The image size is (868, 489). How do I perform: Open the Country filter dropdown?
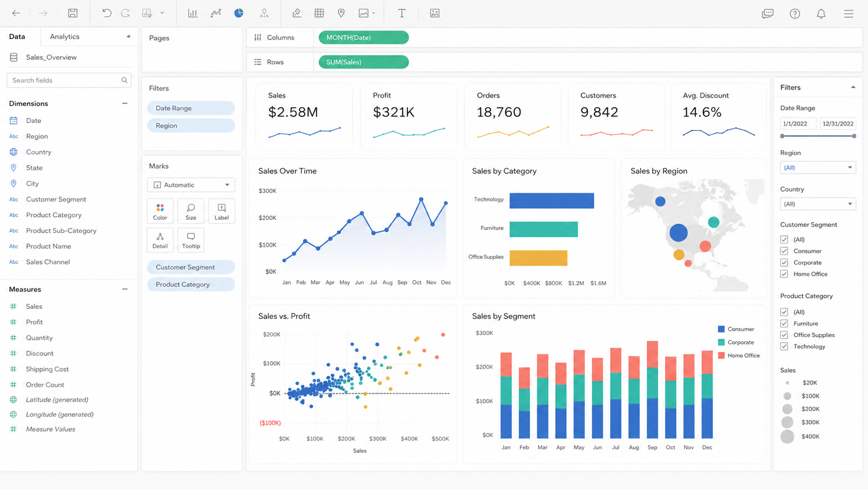[818, 204]
